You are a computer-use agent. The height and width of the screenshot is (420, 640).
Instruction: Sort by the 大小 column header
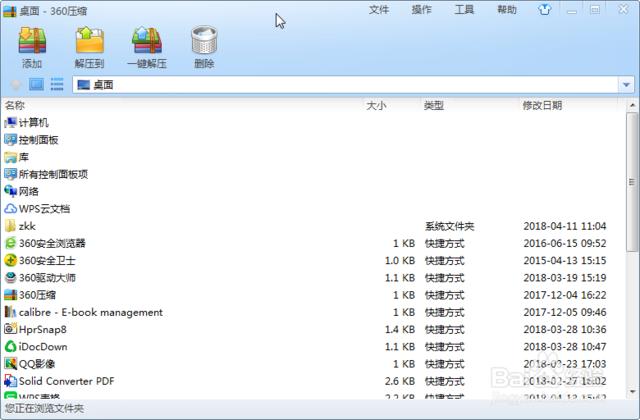(376, 105)
